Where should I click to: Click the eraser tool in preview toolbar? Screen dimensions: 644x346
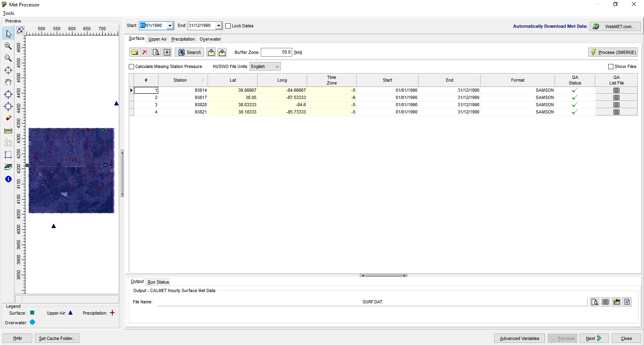tap(8, 118)
